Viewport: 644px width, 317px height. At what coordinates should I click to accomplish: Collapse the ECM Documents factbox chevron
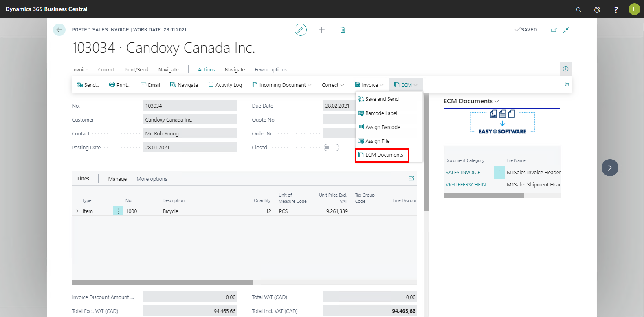497,101
